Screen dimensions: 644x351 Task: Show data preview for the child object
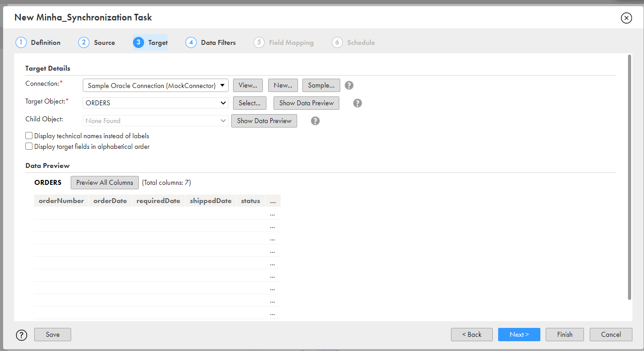264,121
